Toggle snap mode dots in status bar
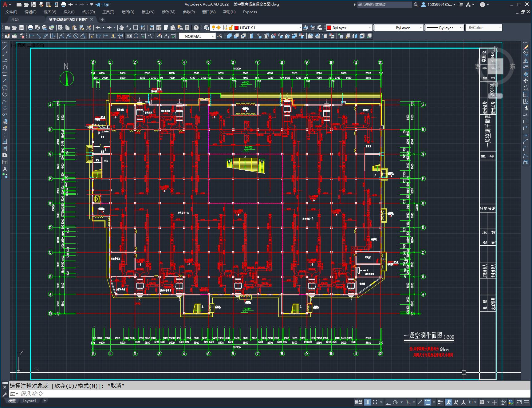532x408 pixels. [x=375, y=402]
